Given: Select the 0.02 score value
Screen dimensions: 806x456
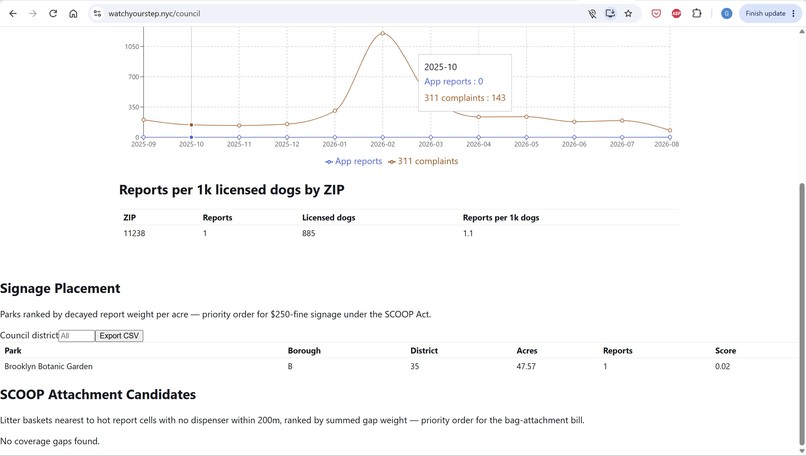Looking at the screenshot, I should [722, 367].
